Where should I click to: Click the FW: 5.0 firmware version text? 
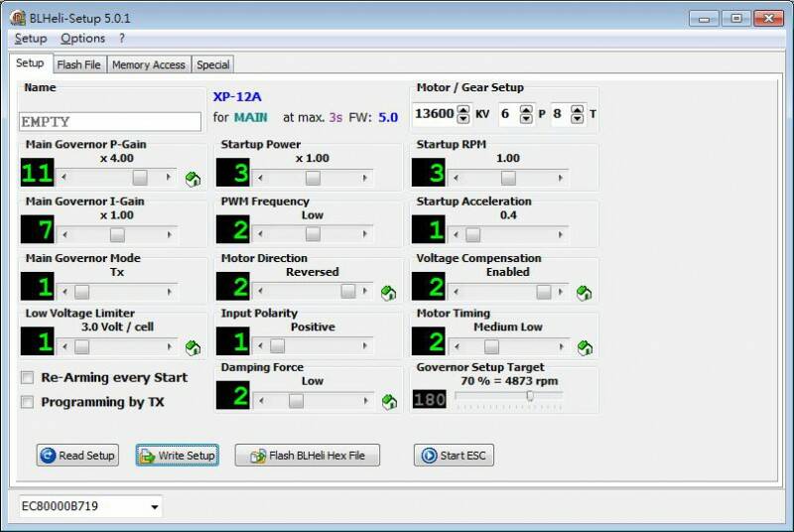click(x=373, y=117)
